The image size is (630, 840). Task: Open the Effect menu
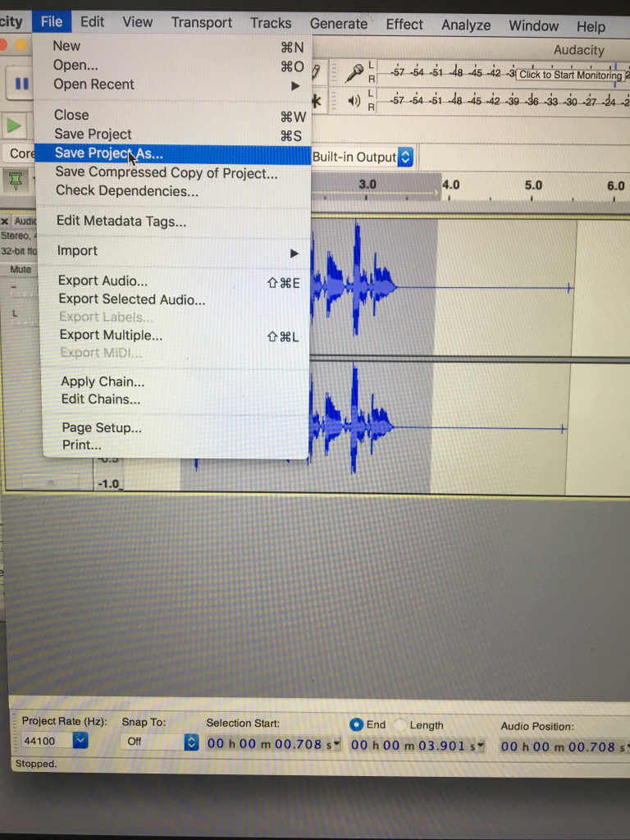click(x=404, y=25)
